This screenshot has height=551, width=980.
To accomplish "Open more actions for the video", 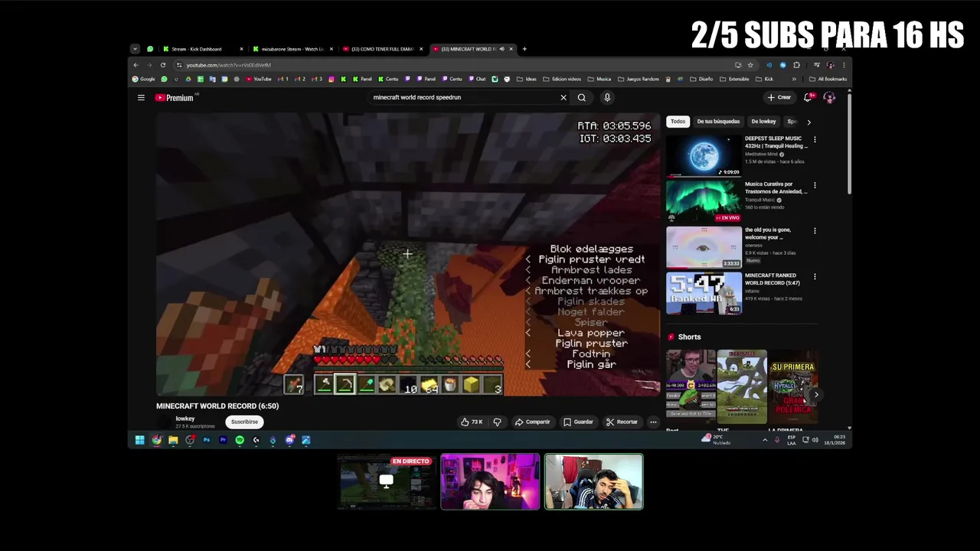I will click(653, 422).
